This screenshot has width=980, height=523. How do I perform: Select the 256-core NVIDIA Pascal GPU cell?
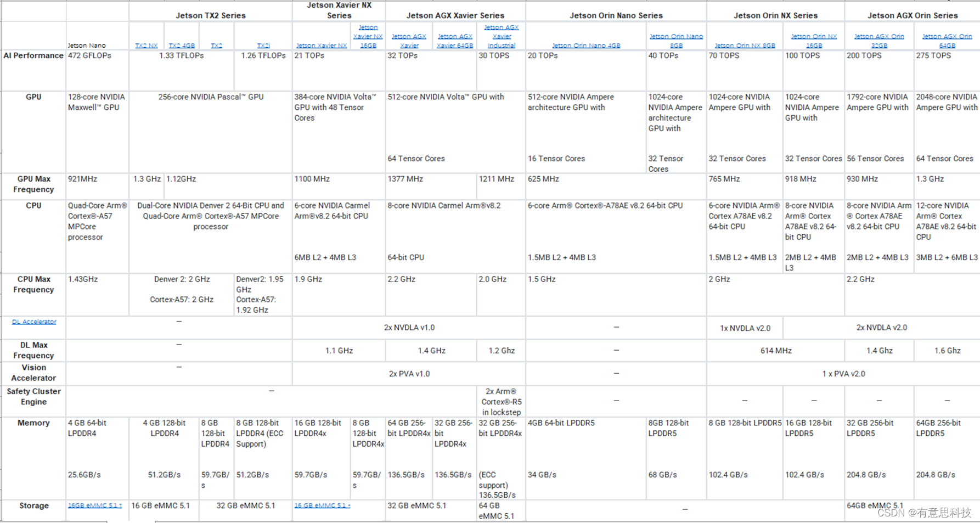click(211, 97)
